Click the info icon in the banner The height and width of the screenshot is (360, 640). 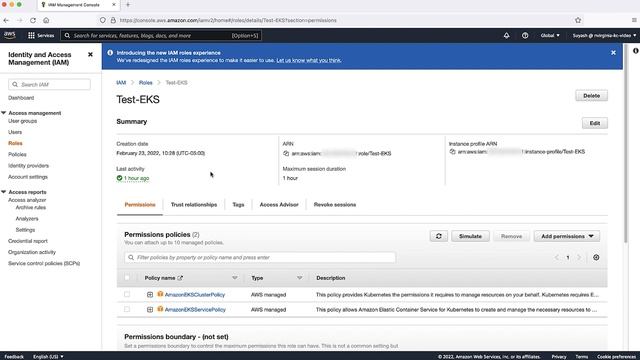click(x=110, y=53)
